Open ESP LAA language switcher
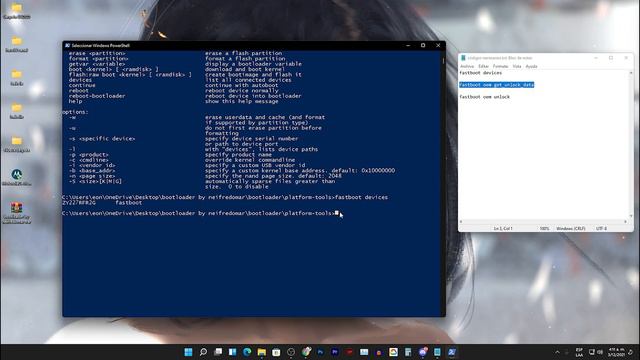This screenshot has height=360, width=640. [579, 352]
